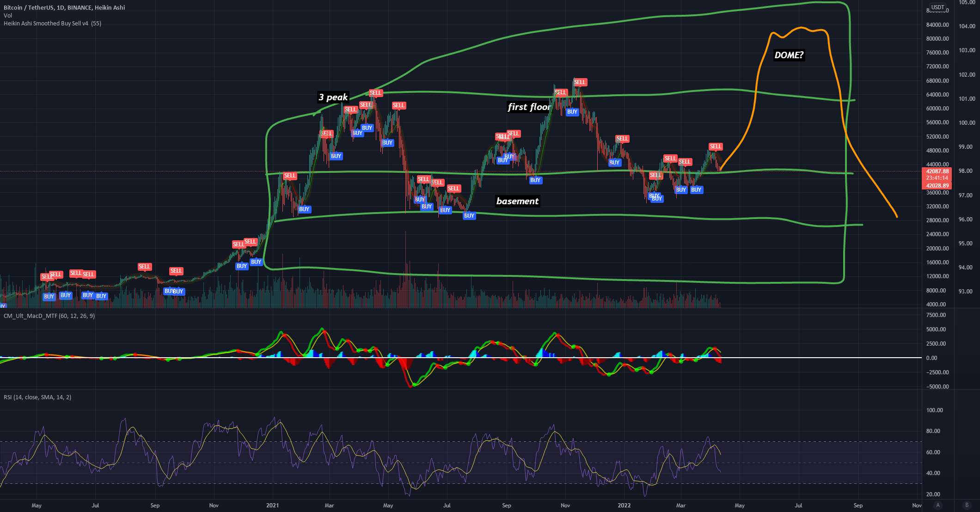Image resolution: width=980 pixels, height=512 pixels.
Task: Click the countdown label 23:41:14
Action: point(937,178)
